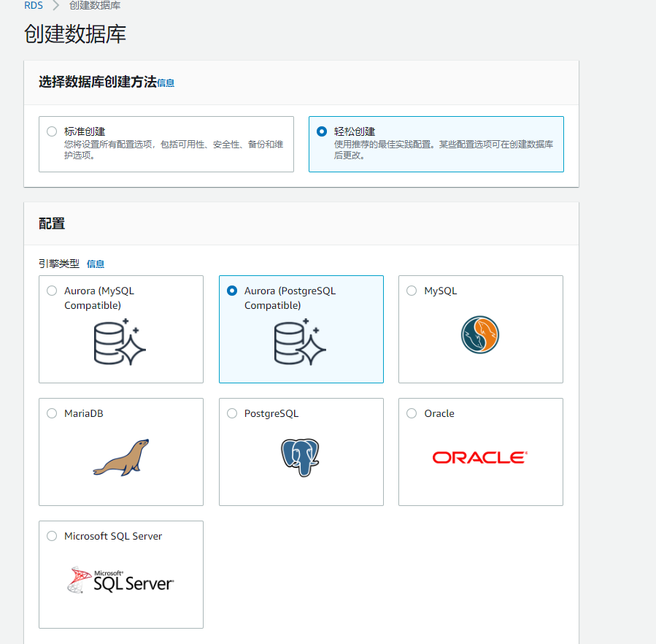The width and height of the screenshot is (656, 644).
Task: Click the MariaDB label text
Action: tap(84, 413)
